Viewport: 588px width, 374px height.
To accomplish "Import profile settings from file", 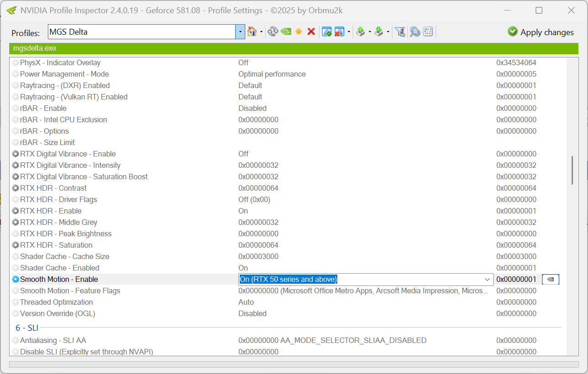I will (x=379, y=31).
